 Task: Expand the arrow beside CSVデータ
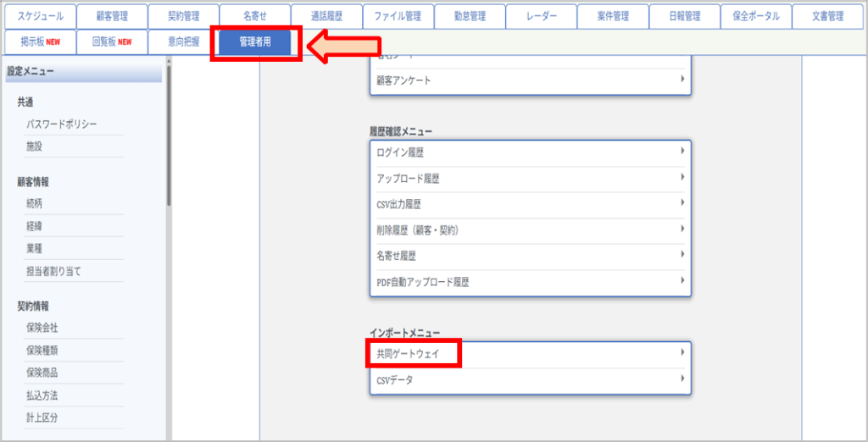(x=682, y=379)
